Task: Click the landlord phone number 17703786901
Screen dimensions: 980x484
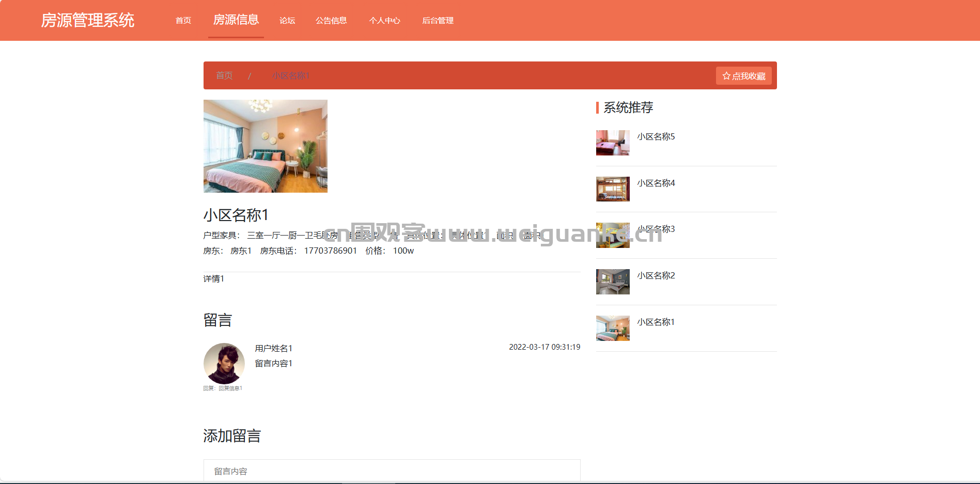Action: pyautogui.click(x=331, y=251)
